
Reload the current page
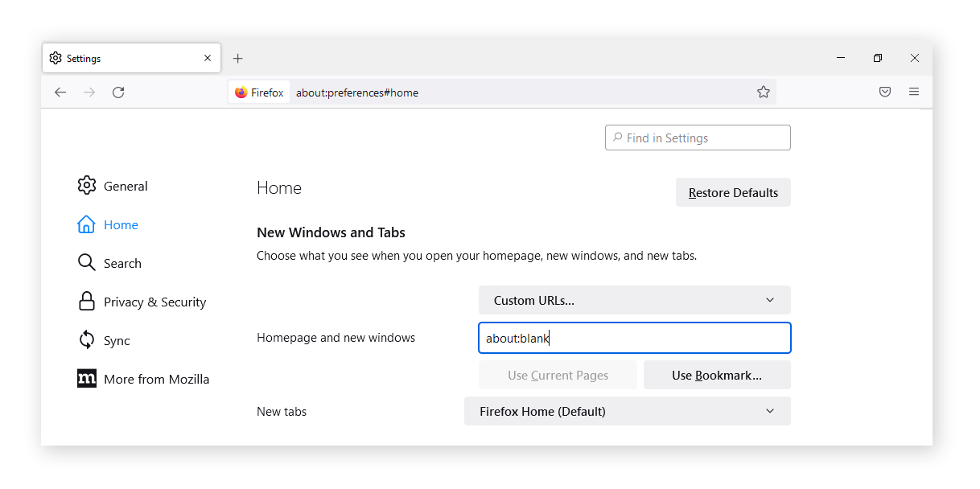coord(118,92)
